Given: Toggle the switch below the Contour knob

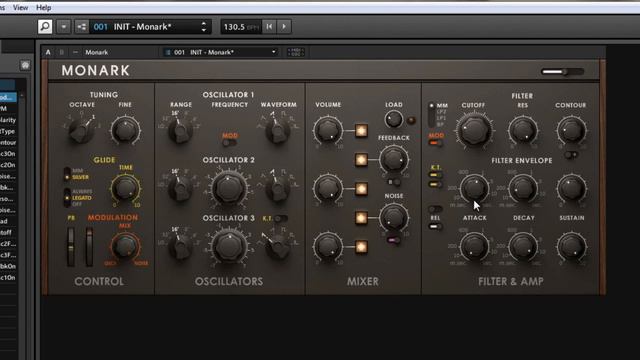Looking at the screenshot, I should (x=571, y=155).
